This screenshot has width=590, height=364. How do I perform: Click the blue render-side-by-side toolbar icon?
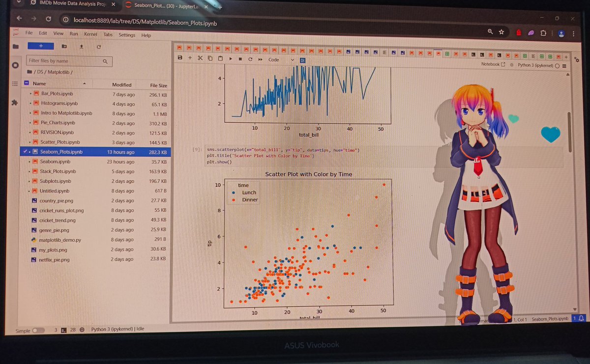(x=302, y=60)
